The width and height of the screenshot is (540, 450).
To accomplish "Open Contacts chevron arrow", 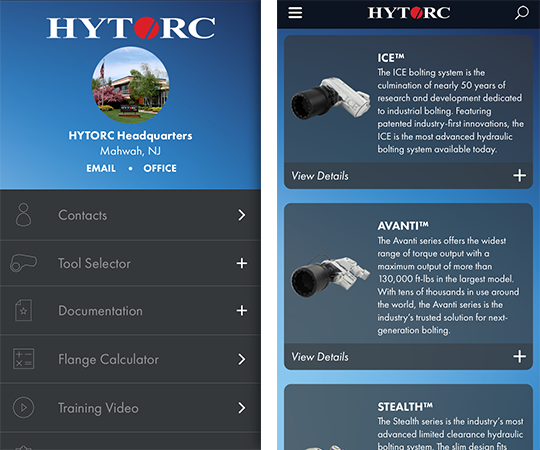I will [x=242, y=215].
